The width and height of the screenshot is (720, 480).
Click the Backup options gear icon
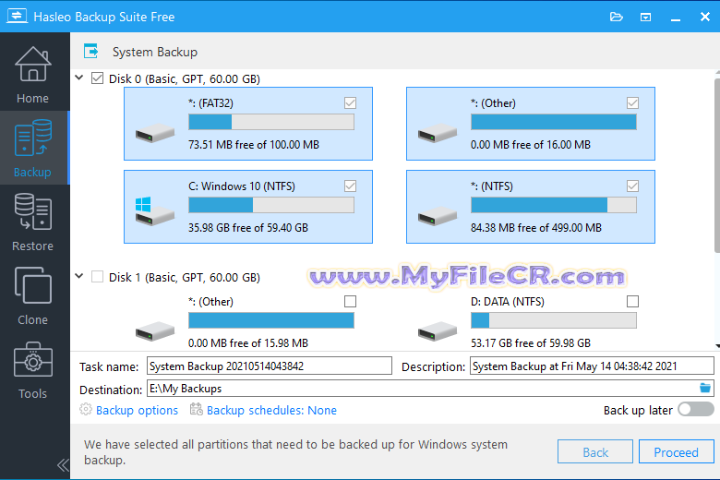[85, 409]
